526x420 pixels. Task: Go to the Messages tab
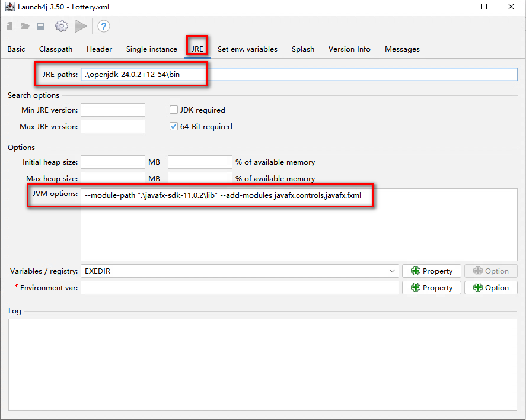(402, 49)
